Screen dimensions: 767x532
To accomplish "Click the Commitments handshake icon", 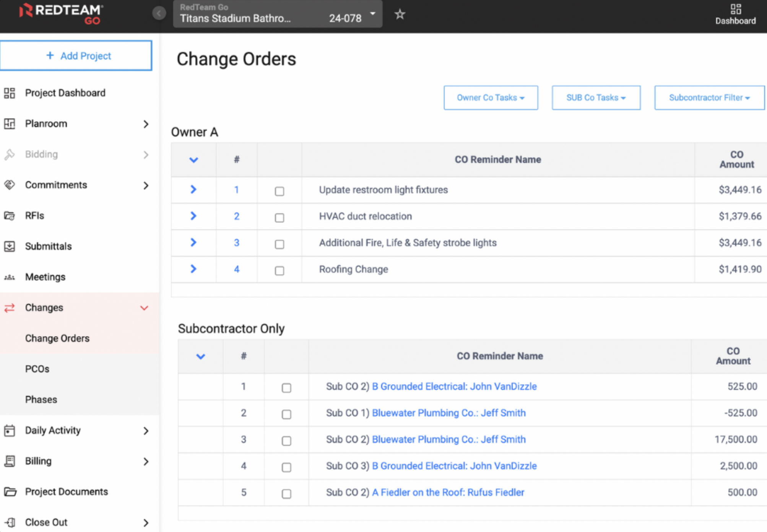I will click(10, 185).
